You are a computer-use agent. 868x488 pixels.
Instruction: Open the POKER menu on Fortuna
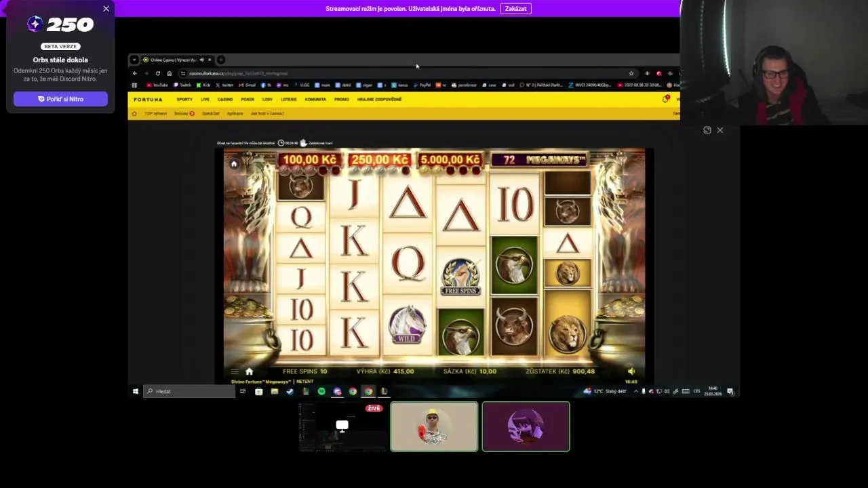248,100
